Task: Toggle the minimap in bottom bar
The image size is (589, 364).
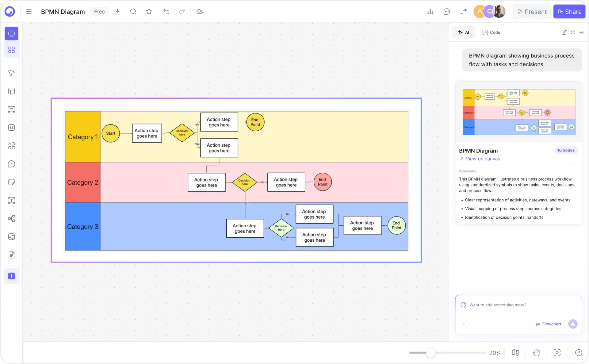Action: (515, 353)
